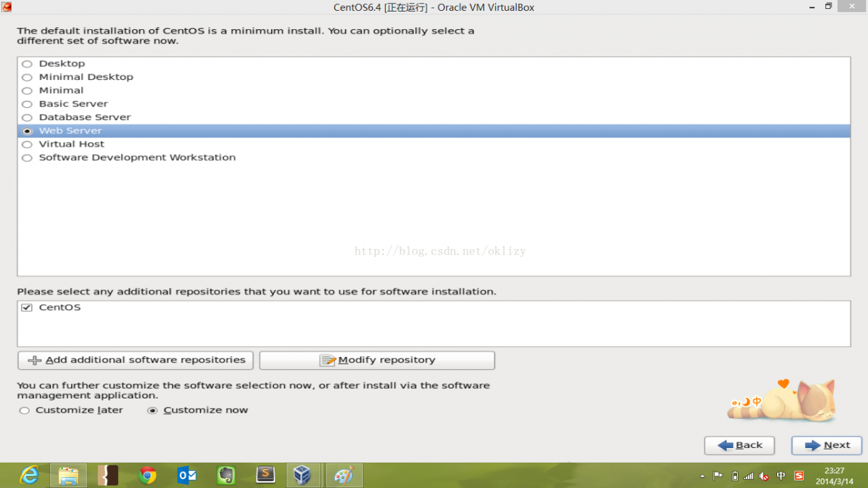Select the Minimal Desktop option
This screenshot has width=868, height=488.
coord(27,77)
